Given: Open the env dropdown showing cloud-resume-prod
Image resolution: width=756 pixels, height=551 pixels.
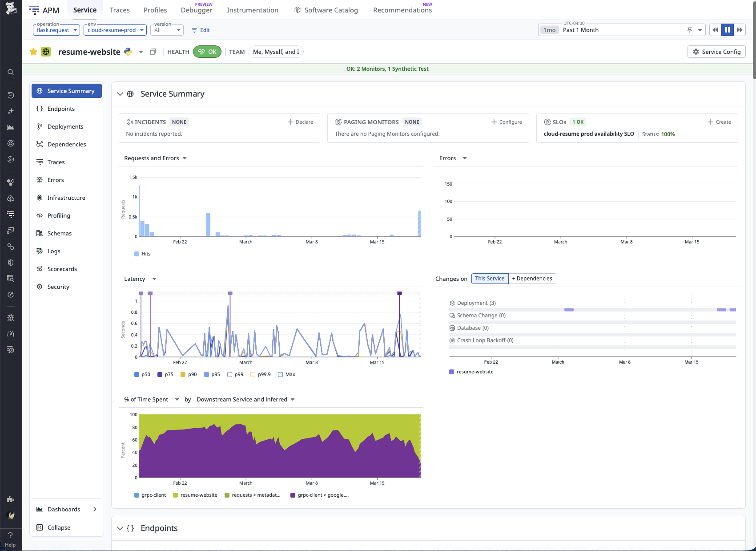Looking at the screenshot, I should point(115,30).
